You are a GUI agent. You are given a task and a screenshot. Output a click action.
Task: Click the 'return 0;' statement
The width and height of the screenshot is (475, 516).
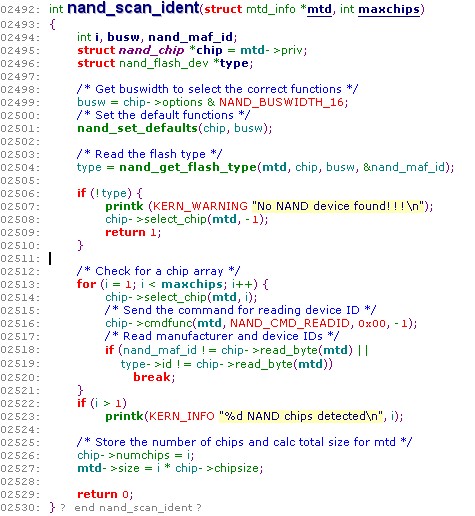point(105,494)
